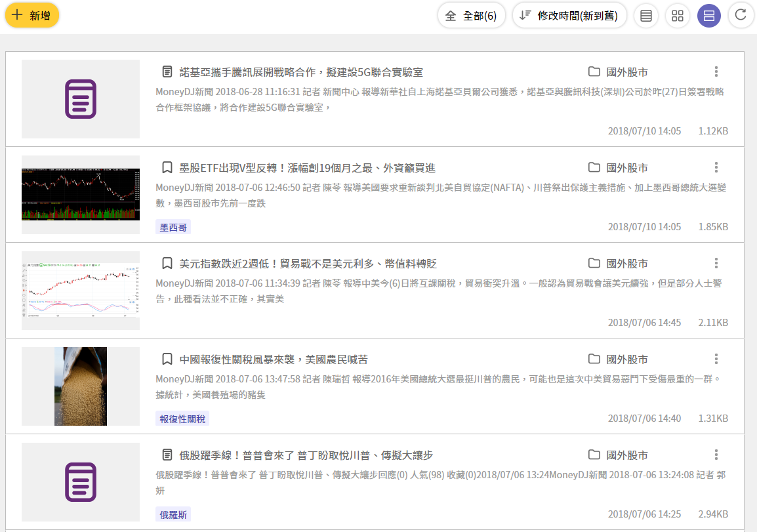The image size is (757, 532).
Task: Click 國外股市 folder label in 中國報復性關稅 row
Action: (626, 359)
